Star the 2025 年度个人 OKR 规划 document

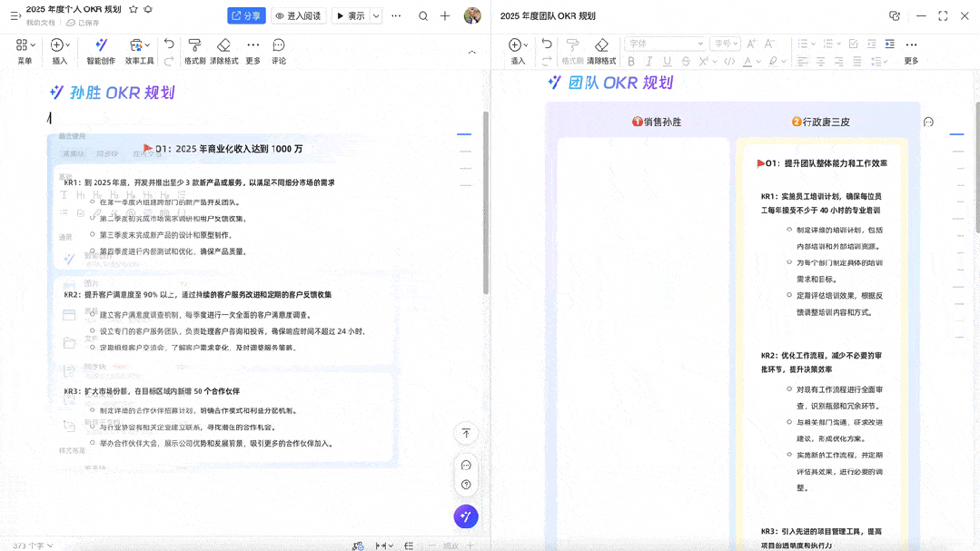[x=134, y=9]
